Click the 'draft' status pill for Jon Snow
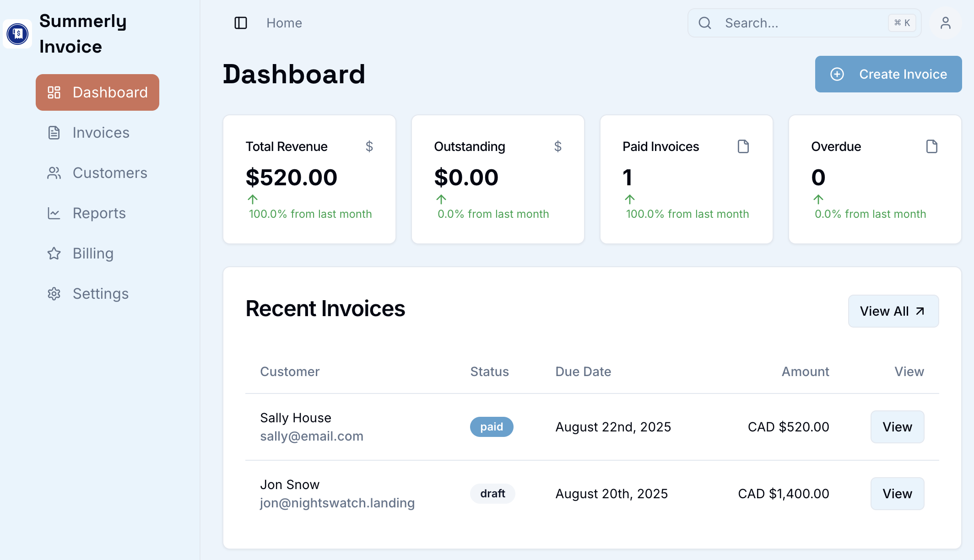 pos(492,493)
